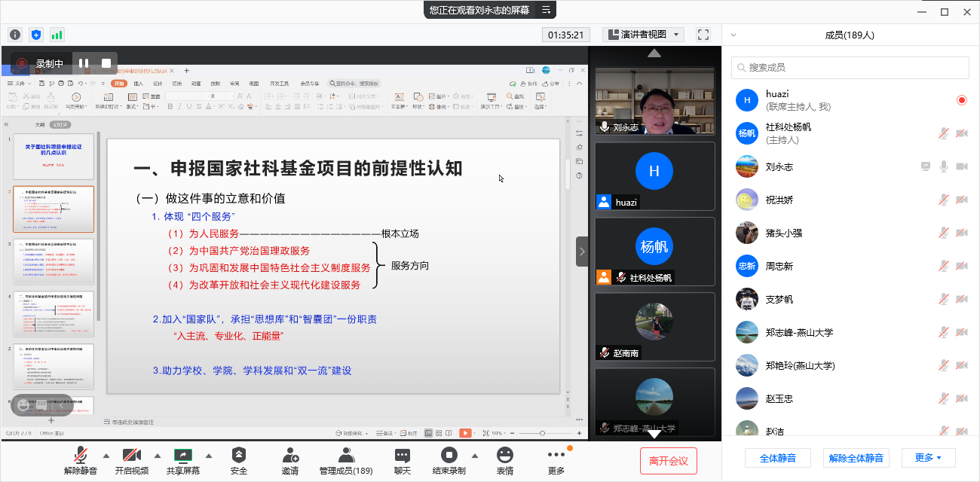Open the 插入 tab in the shared WPS ribbon
The width and height of the screenshot is (980, 482).
pos(139,84)
